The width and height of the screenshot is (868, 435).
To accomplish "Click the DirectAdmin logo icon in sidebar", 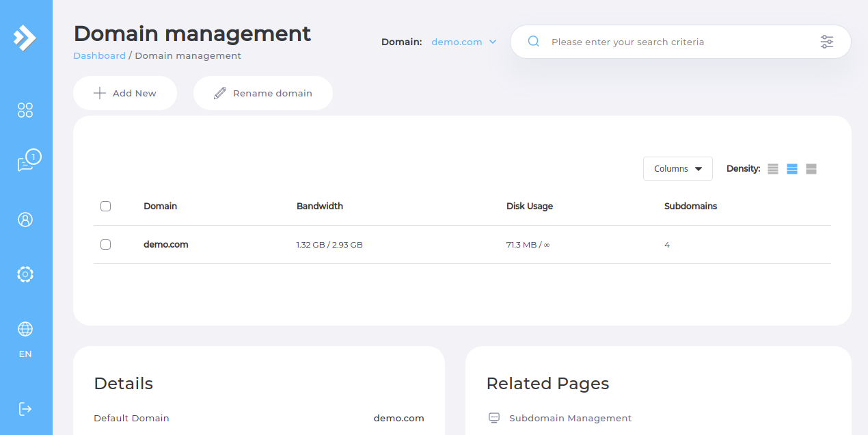I will (25, 37).
